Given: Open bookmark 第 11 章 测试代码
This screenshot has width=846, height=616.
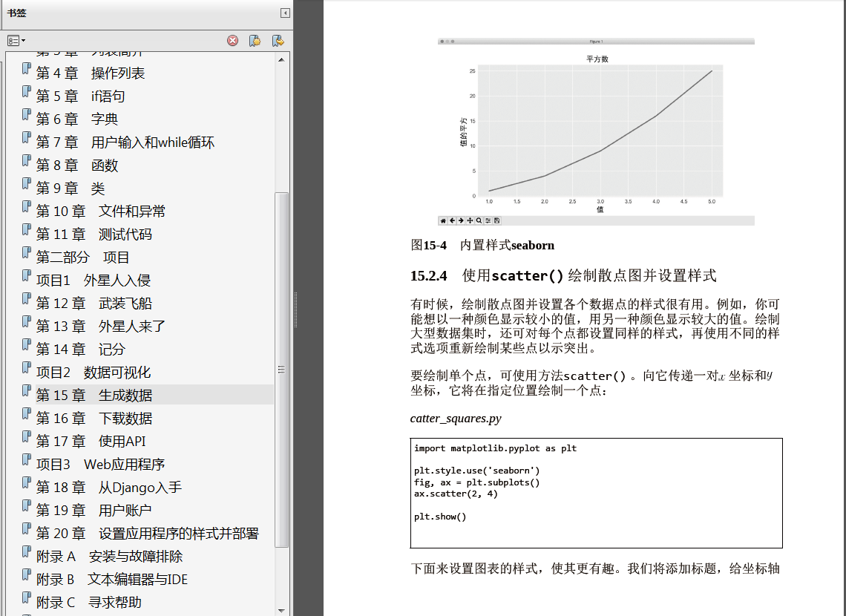Looking at the screenshot, I should coord(94,234).
